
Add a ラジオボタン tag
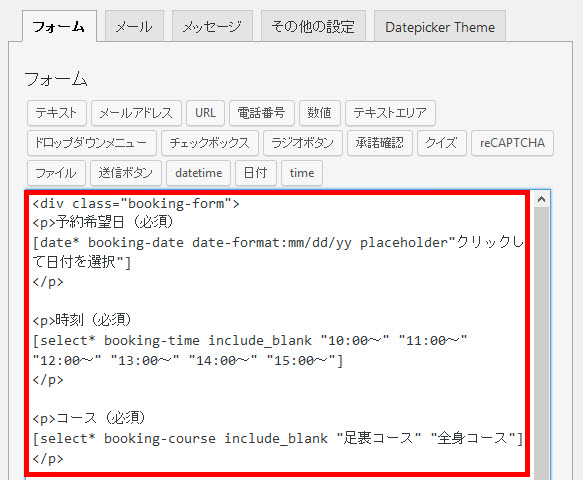point(303,143)
